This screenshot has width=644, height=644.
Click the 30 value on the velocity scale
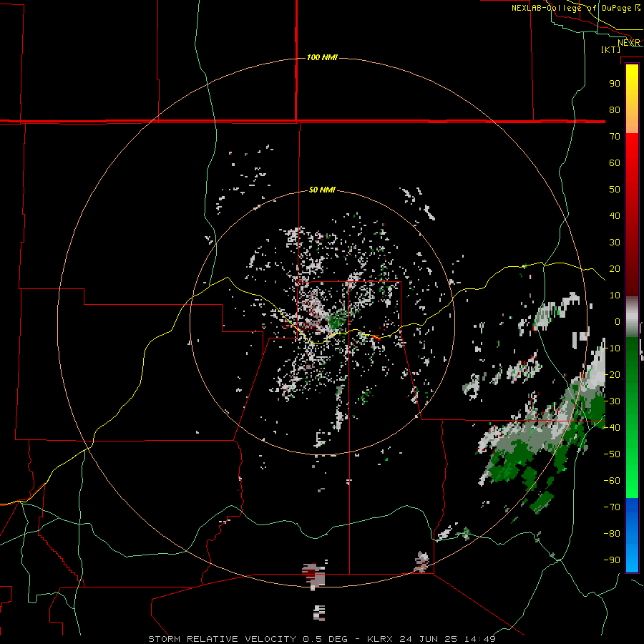click(x=615, y=243)
